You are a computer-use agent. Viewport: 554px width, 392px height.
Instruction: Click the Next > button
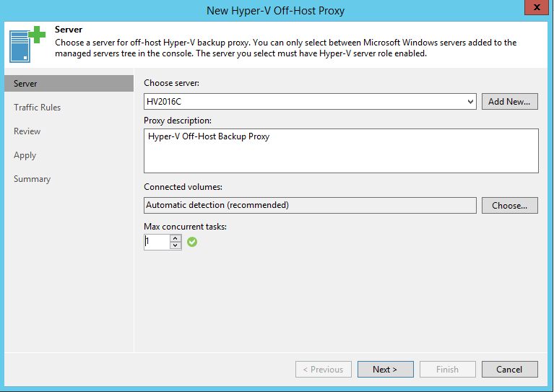pyautogui.click(x=385, y=370)
